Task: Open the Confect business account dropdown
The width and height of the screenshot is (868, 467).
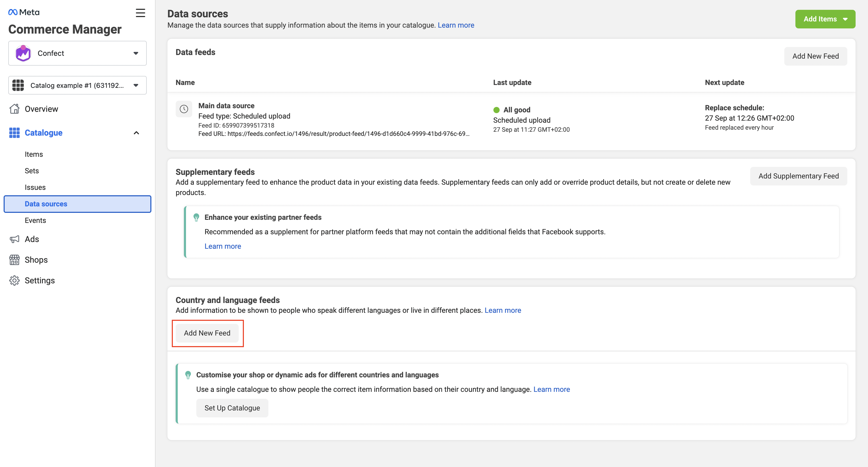Action: tap(78, 53)
